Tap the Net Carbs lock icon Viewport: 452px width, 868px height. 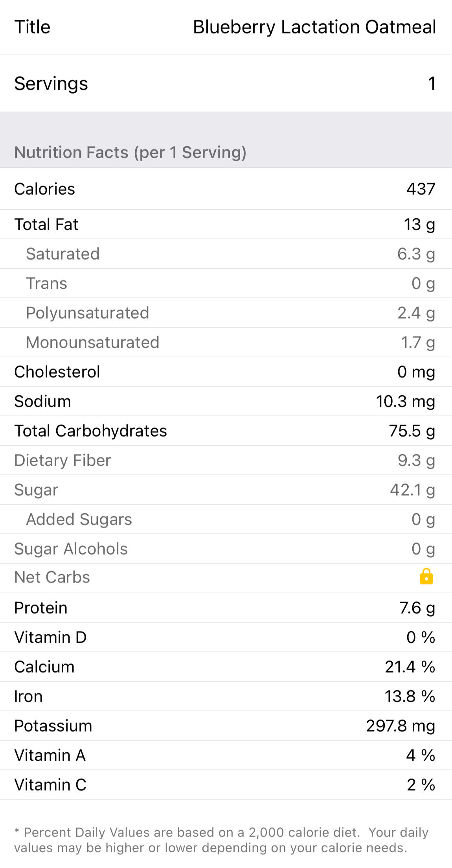[x=426, y=577]
